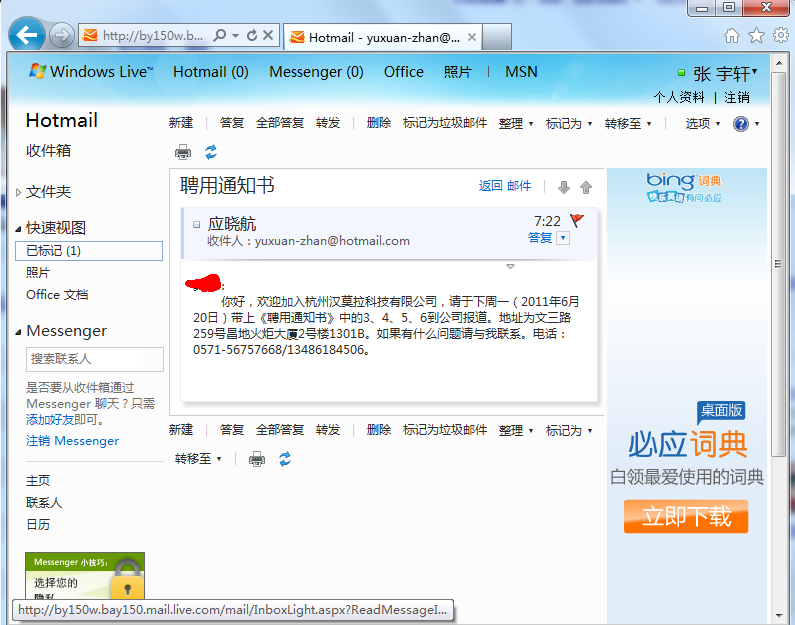Open 照片 in the top menu
The width and height of the screenshot is (795, 625).
click(x=457, y=72)
